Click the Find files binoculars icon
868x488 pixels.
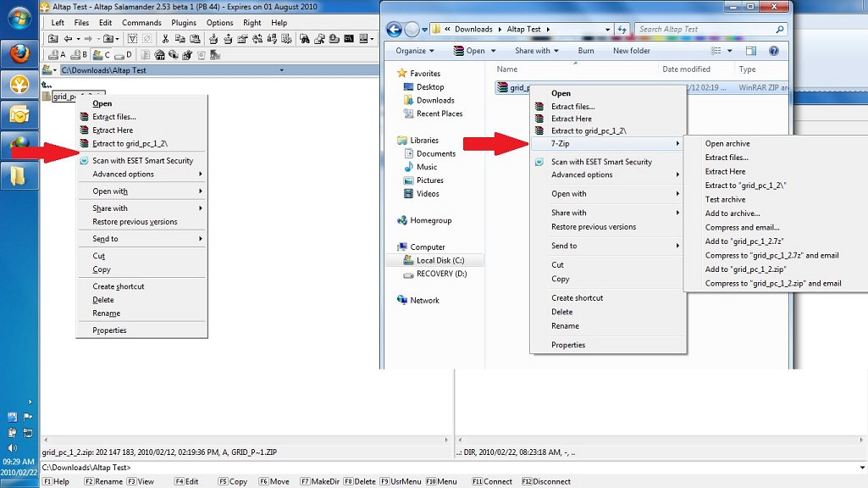click(305, 39)
